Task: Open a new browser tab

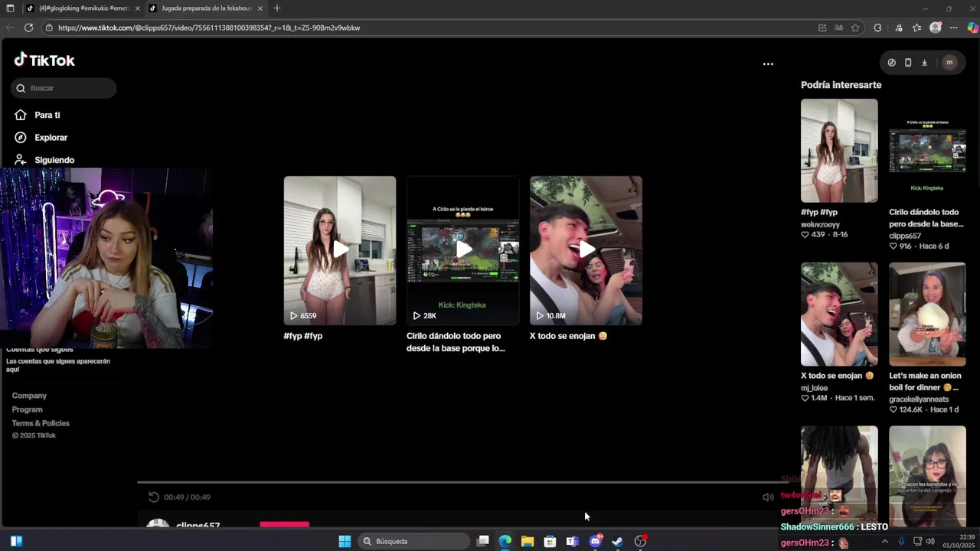Action: [277, 8]
